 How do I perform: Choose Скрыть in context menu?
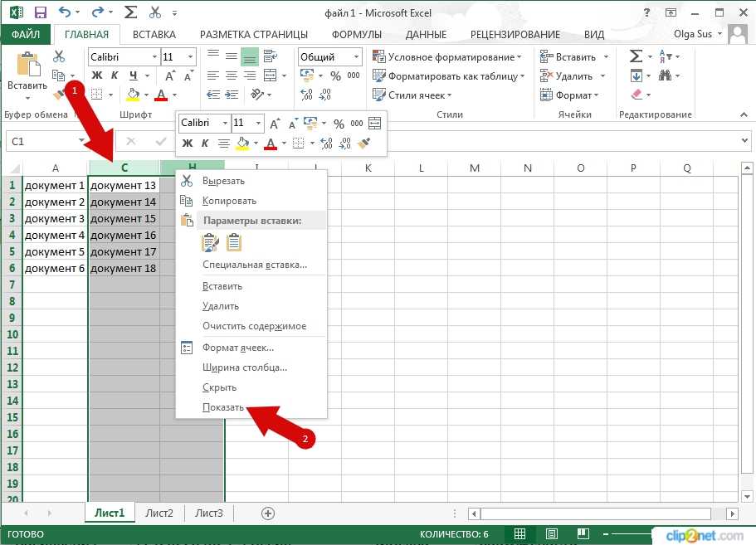[251, 387]
